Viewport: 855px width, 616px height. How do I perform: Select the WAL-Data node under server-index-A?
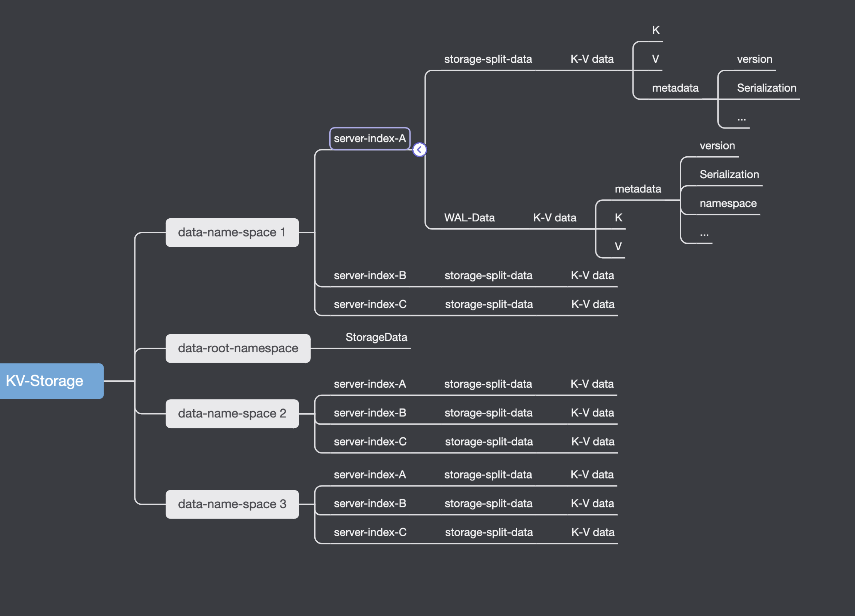[469, 218]
